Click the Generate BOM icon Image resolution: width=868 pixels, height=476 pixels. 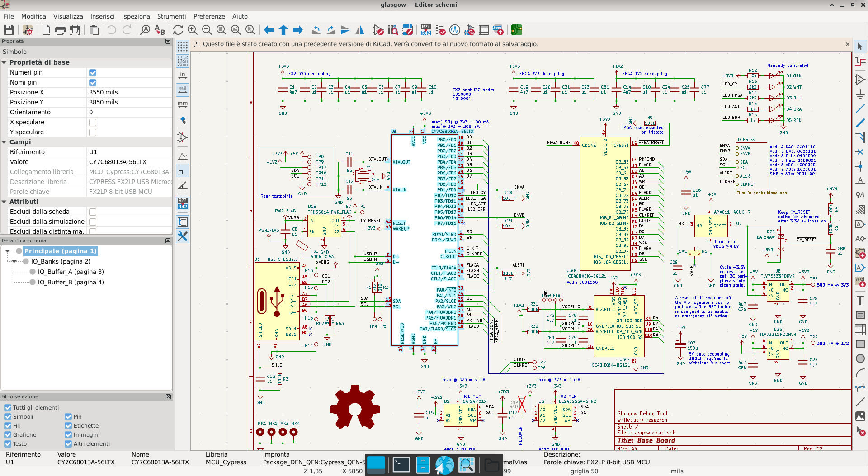(498, 30)
